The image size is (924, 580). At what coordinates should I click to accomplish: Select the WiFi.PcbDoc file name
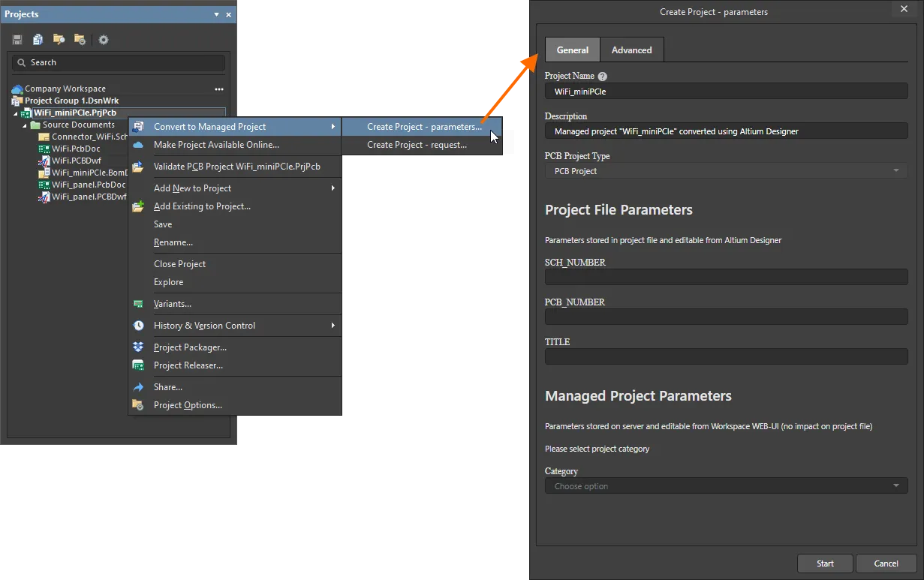(76, 149)
